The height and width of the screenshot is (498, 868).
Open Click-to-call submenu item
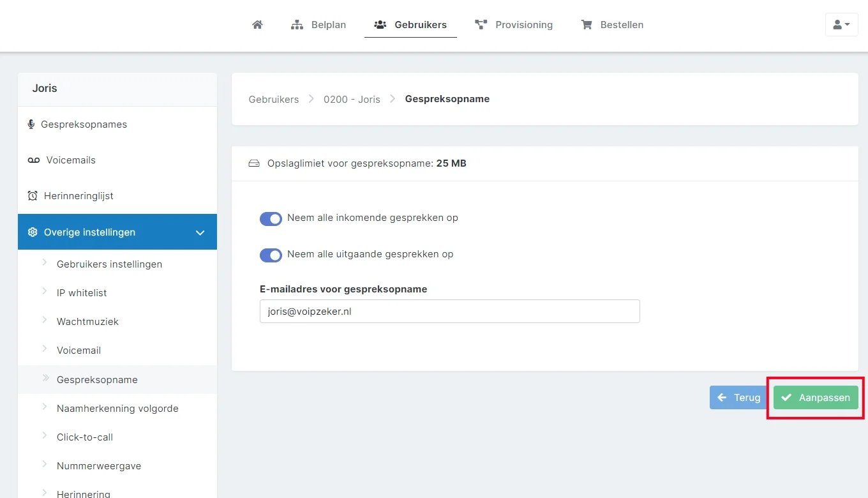coord(85,437)
